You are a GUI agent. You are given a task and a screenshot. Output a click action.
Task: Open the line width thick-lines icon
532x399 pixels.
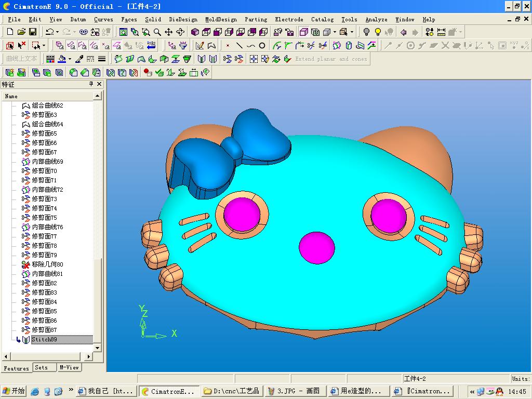pyautogui.click(x=102, y=59)
